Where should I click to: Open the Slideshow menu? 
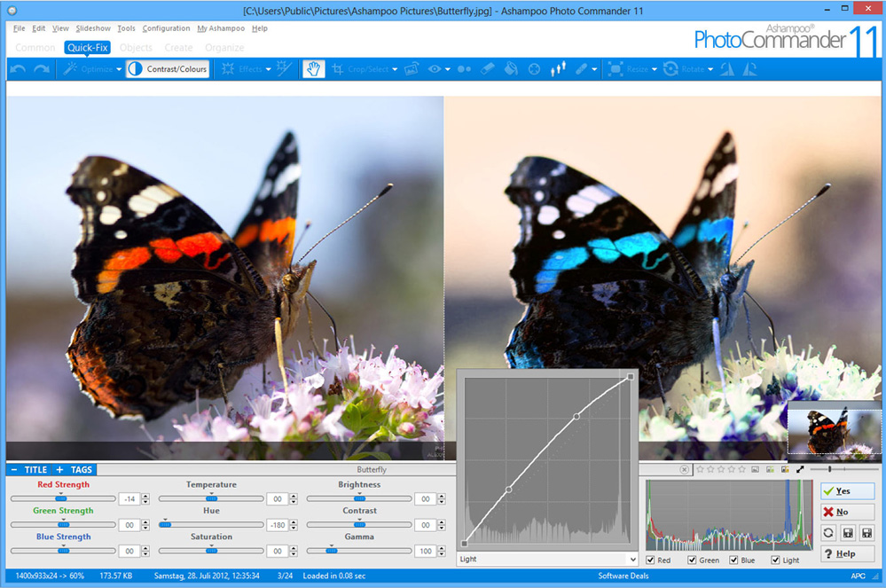tap(93, 28)
